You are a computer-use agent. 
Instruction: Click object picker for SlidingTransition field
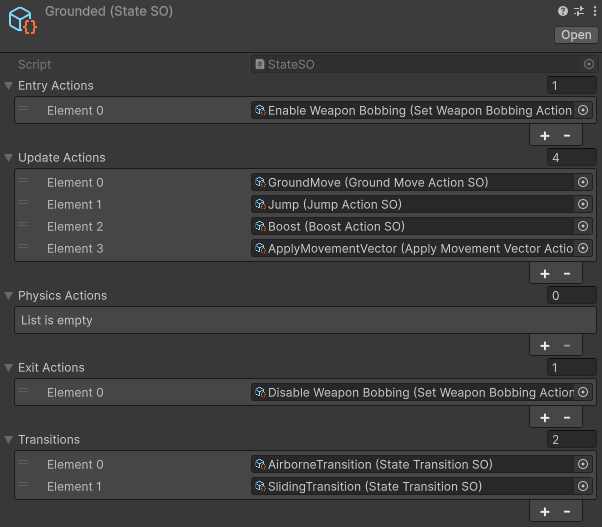click(583, 487)
